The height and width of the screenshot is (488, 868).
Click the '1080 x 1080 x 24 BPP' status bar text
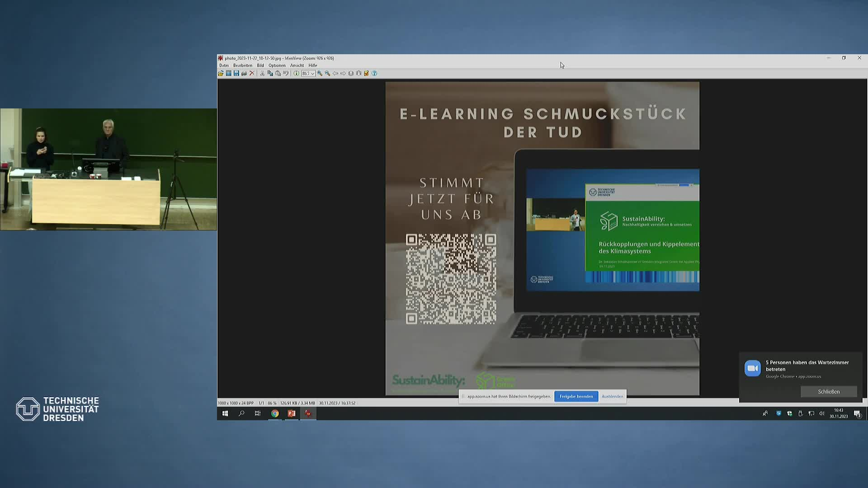click(236, 403)
